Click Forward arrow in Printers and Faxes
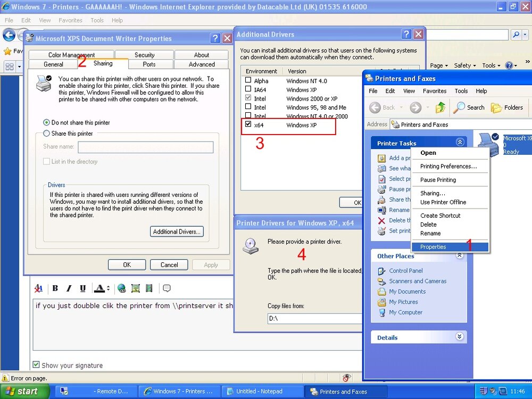Screen dimensions: 532x399 click(415, 107)
